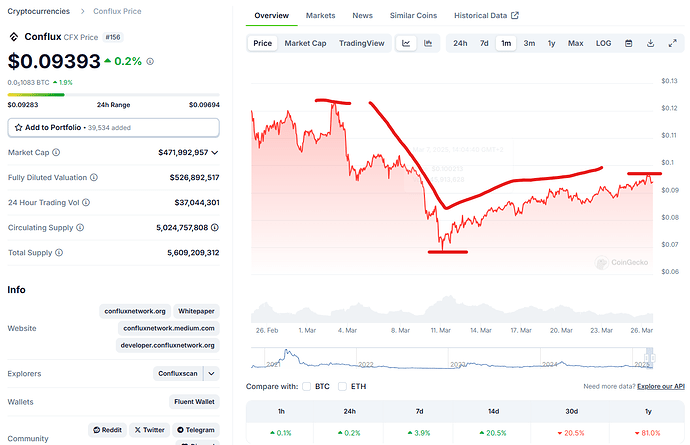The height and width of the screenshot is (445, 690).
Task: Select the 7d time range
Action: tap(484, 43)
